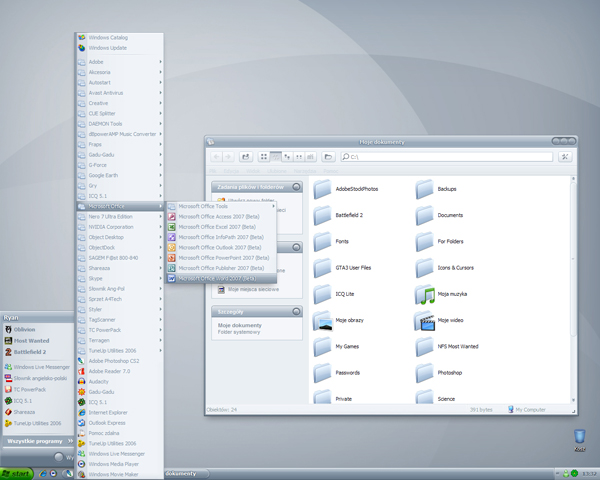Open the Kosz recycle bin on desktop
This screenshot has height=480, width=600.
point(580,440)
